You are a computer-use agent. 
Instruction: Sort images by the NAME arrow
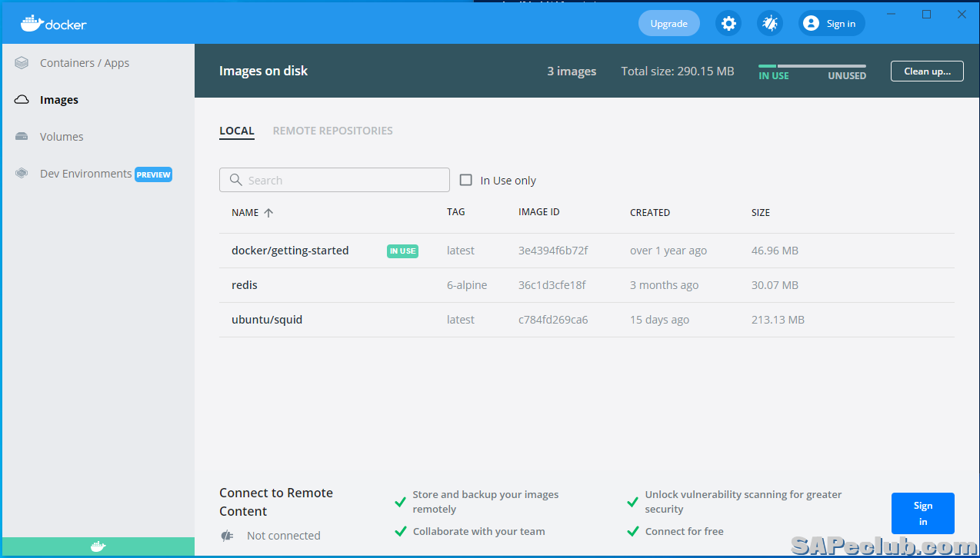[268, 213]
